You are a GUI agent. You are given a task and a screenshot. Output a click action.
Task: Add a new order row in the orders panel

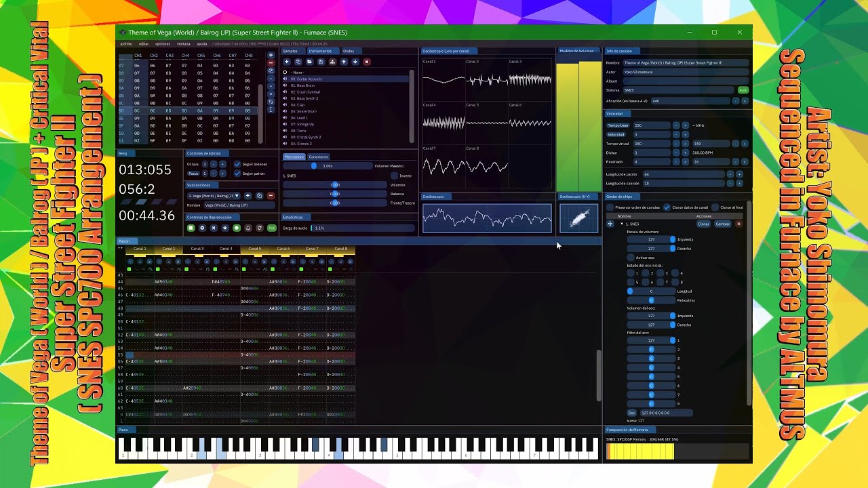point(271,56)
